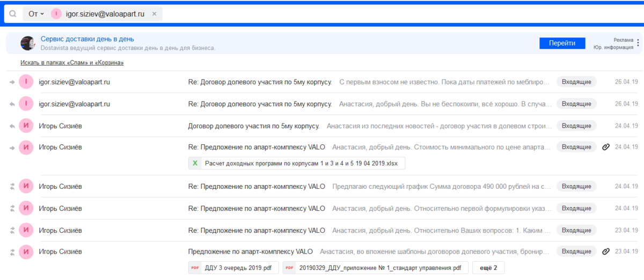Click avatar of email 'Относительно первой формулировки'
This screenshot has height=280, width=644.
click(x=26, y=208)
